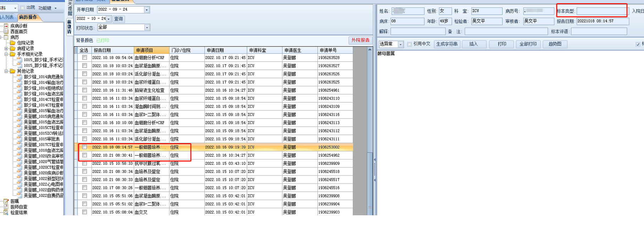This screenshot has width=644, height=227.
Task: Open document 郭少锋_1014拒绝或放
Action: (44, 88)
